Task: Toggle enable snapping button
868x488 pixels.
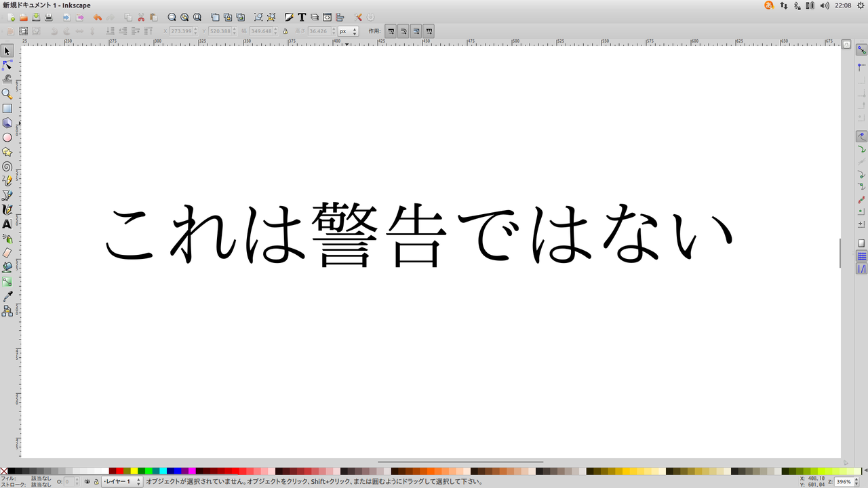Action: tap(861, 49)
